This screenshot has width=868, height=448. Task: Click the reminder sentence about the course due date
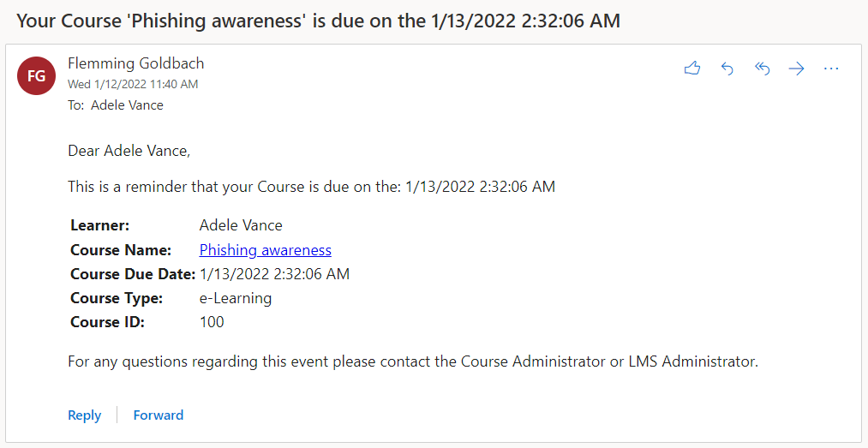[311, 187]
